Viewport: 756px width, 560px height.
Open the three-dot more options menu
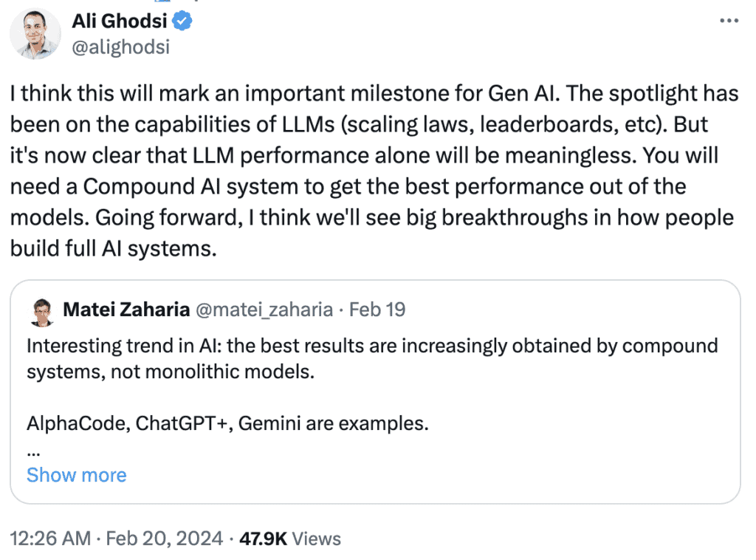[x=729, y=21]
